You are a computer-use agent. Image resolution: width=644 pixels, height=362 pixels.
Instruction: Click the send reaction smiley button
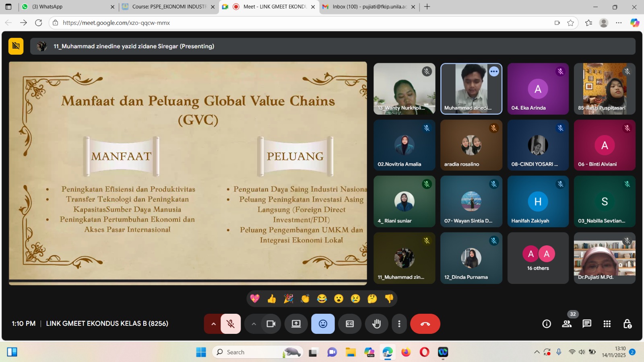pos(323,324)
